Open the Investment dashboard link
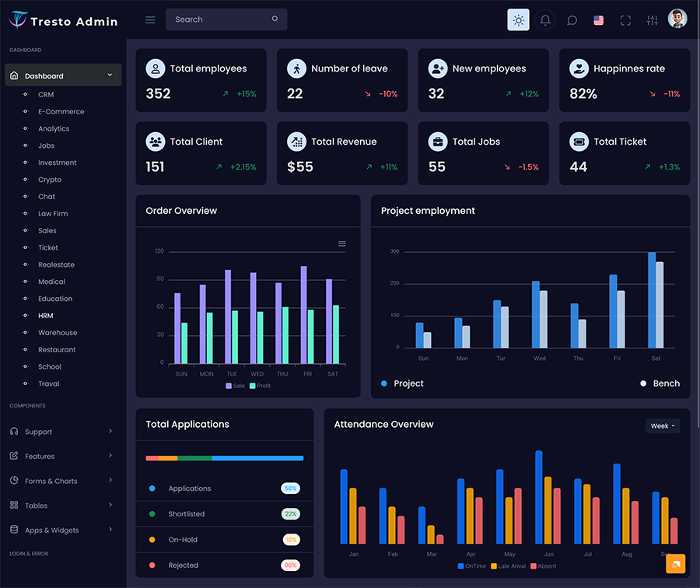Image resolution: width=700 pixels, height=588 pixels. [57, 163]
